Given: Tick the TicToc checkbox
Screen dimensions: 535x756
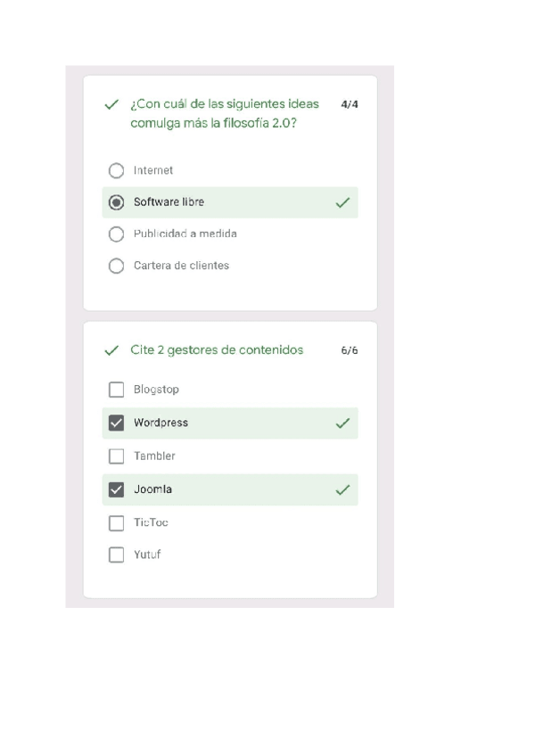Looking at the screenshot, I should tap(116, 522).
